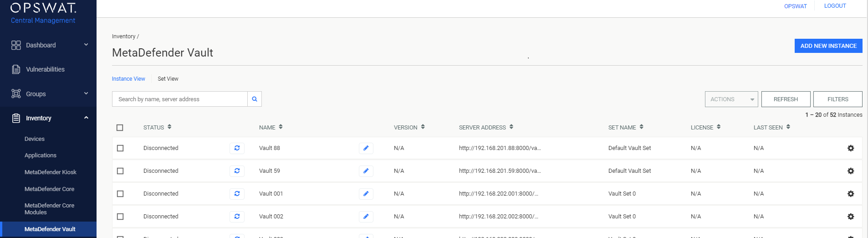
Task: Check the Vault 001 row checkbox
Action: pyautogui.click(x=120, y=194)
